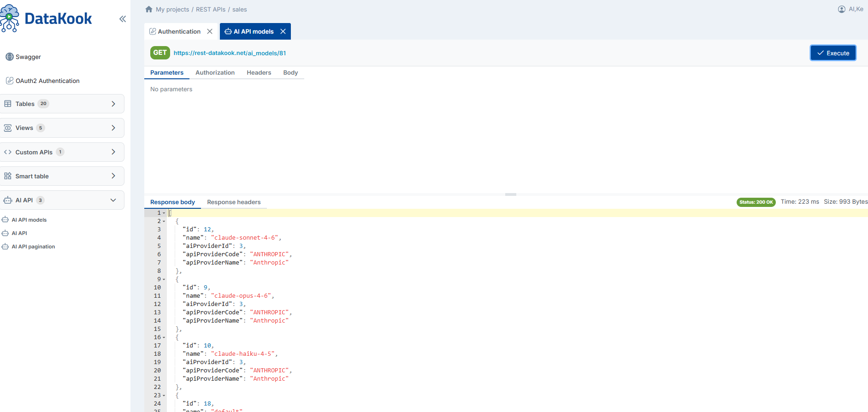Go to REST APIs breadcrumb
868x412 pixels.
211,9
